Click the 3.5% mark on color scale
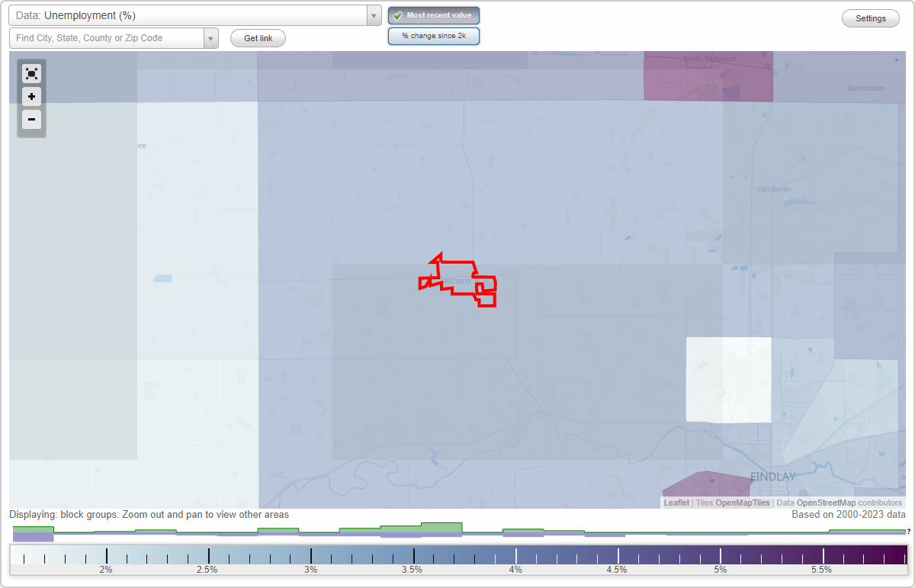Viewport: 915px width, 588px height. 413,570
